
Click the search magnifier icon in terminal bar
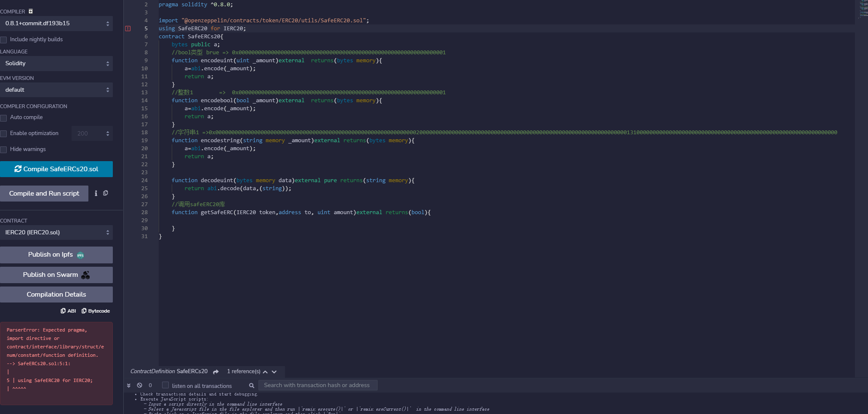click(252, 385)
